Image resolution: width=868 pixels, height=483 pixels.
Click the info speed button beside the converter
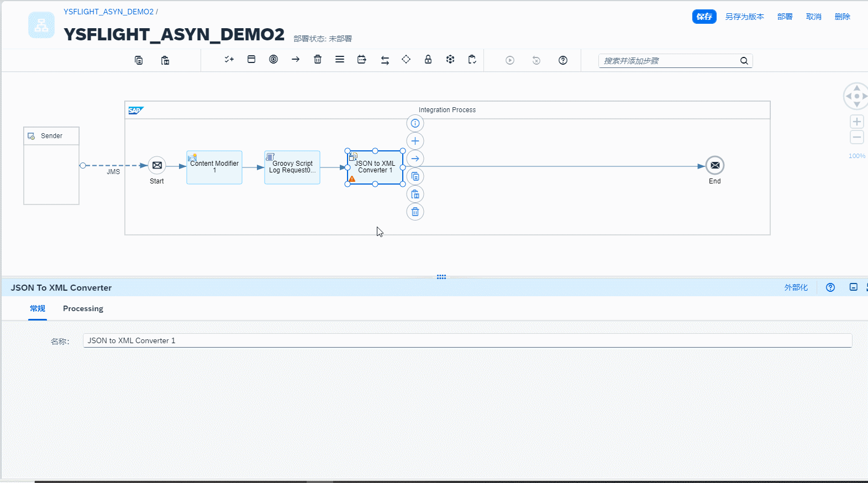point(415,123)
